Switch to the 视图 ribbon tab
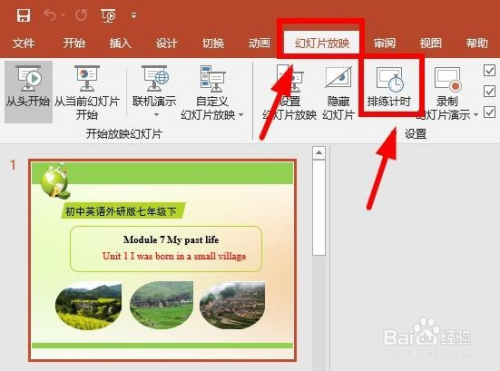This screenshot has height=371, width=500. [x=431, y=43]
